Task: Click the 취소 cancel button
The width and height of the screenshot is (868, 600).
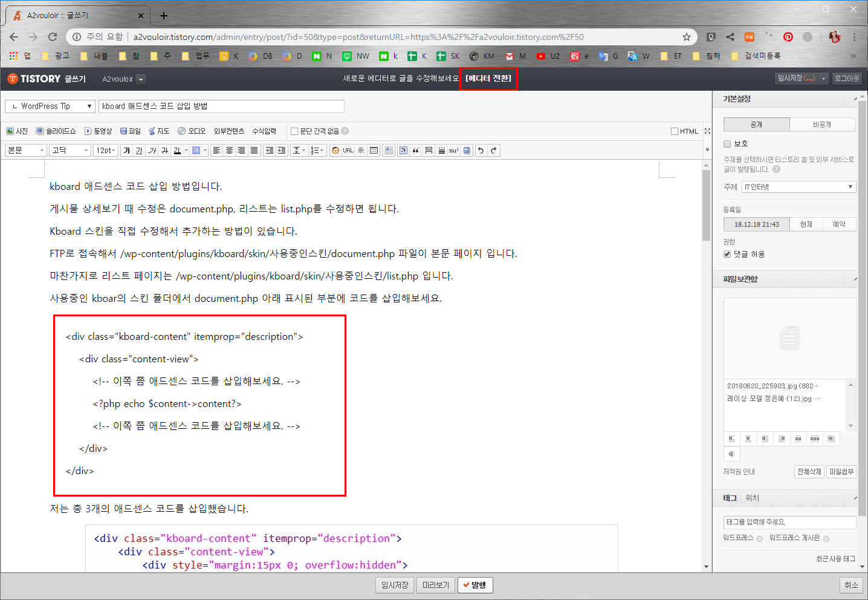Action: 851,585
